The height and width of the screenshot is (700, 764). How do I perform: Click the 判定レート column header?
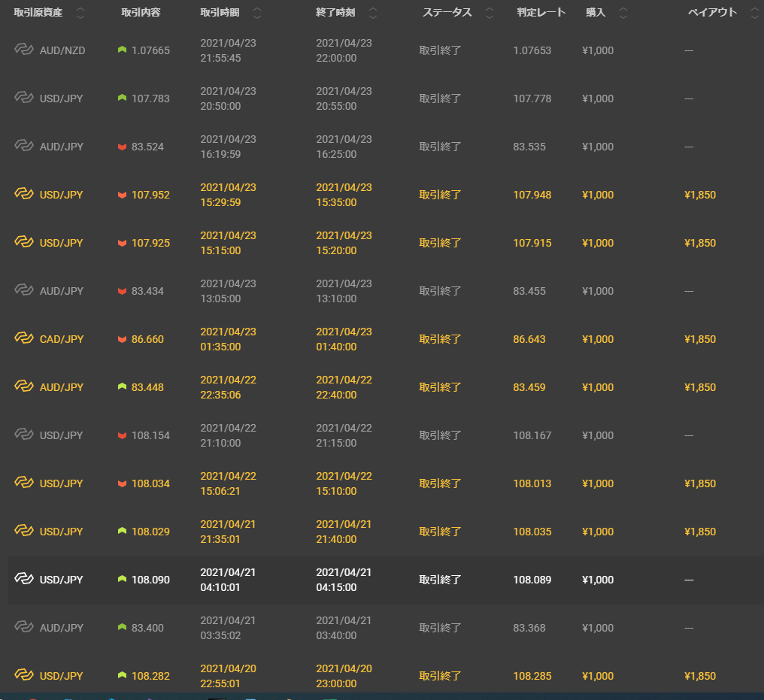[541, 13]
